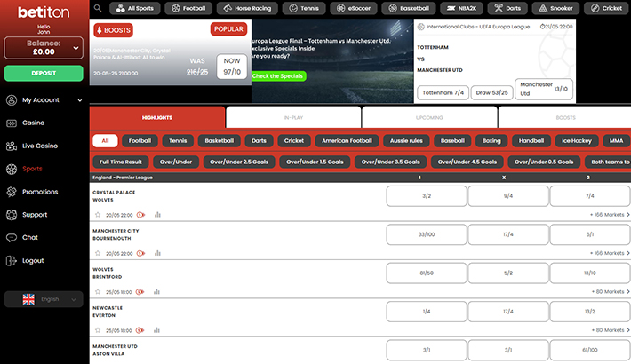Switch to the Highlights tab
The image size is (631, 364).
point(157,117)
